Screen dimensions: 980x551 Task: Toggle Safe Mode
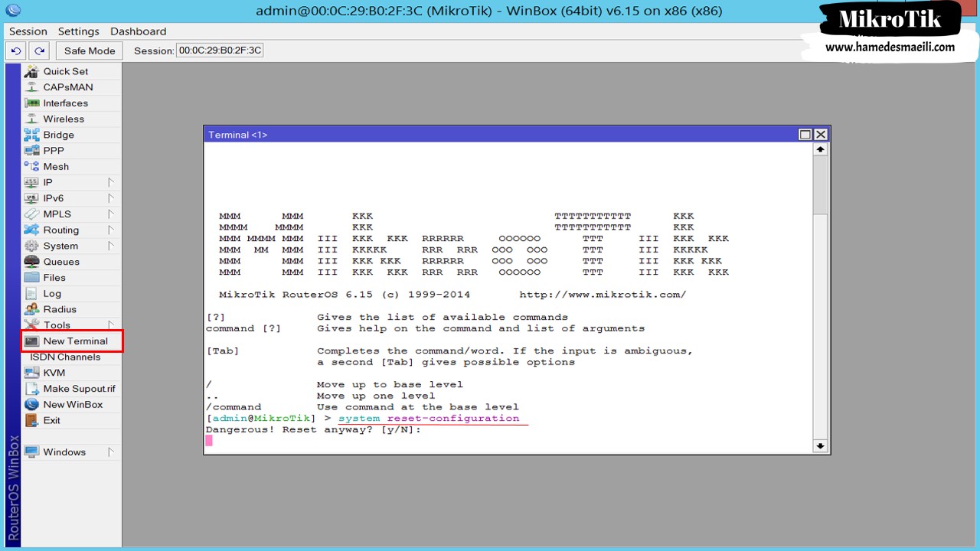click(x=90, y=51)
